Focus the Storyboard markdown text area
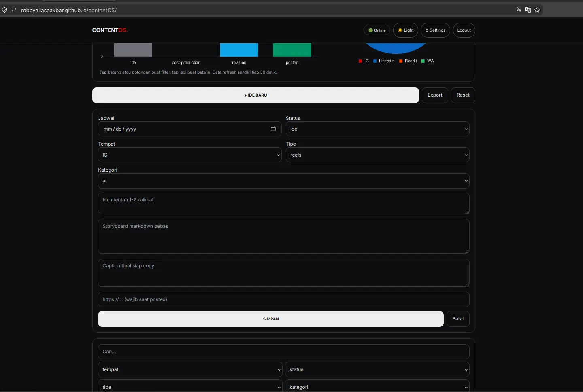This screenshot has width=583, height=392. click(x=284, y=236)
